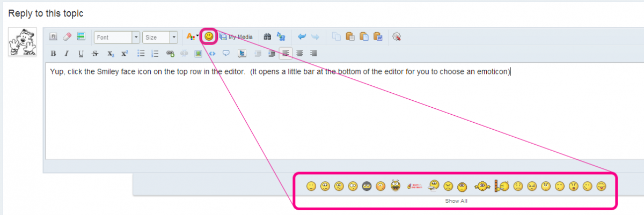Click the binoculars find icon

(x=268, y=37)
